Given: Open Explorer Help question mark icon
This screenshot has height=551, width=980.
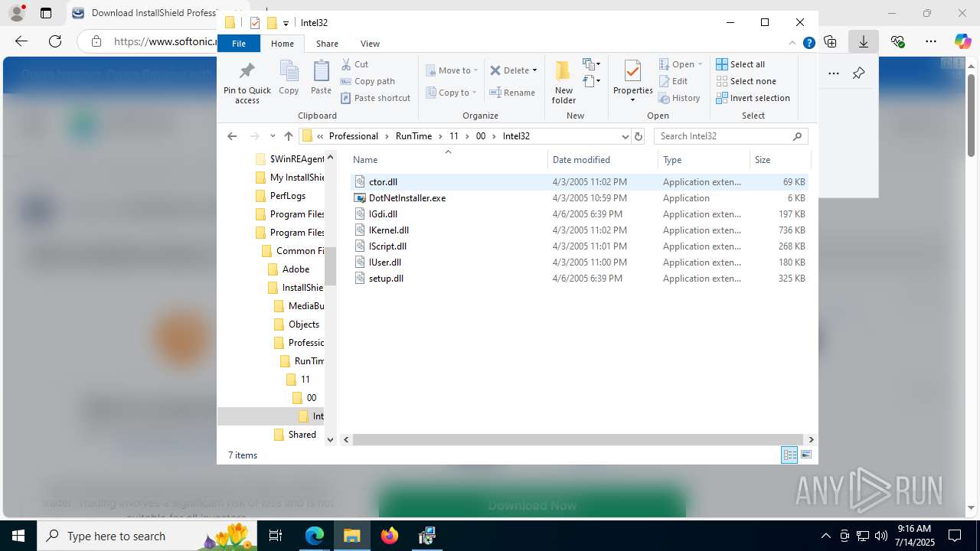Looking at the screenshot, I should 808,44.
